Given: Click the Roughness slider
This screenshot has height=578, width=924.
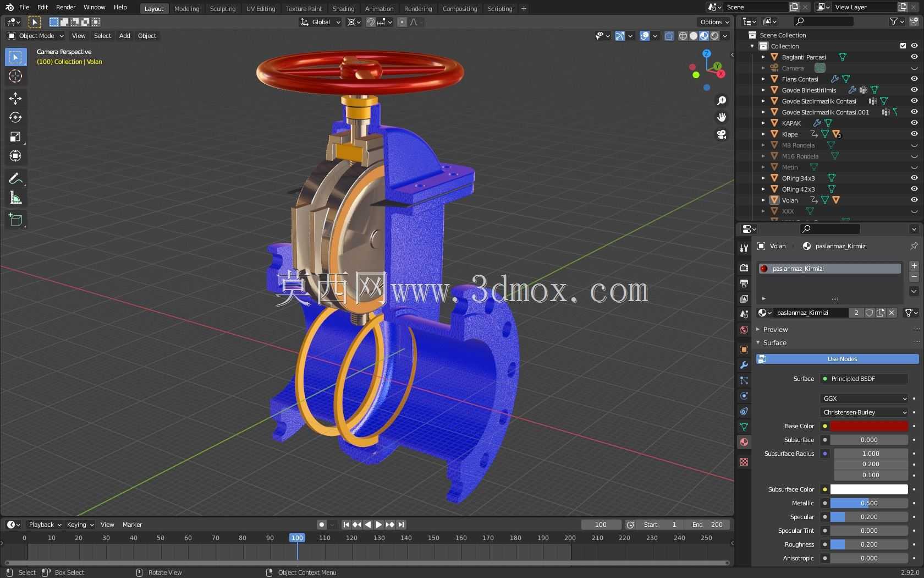Looking at the screenshot, I should click(869, 544).
